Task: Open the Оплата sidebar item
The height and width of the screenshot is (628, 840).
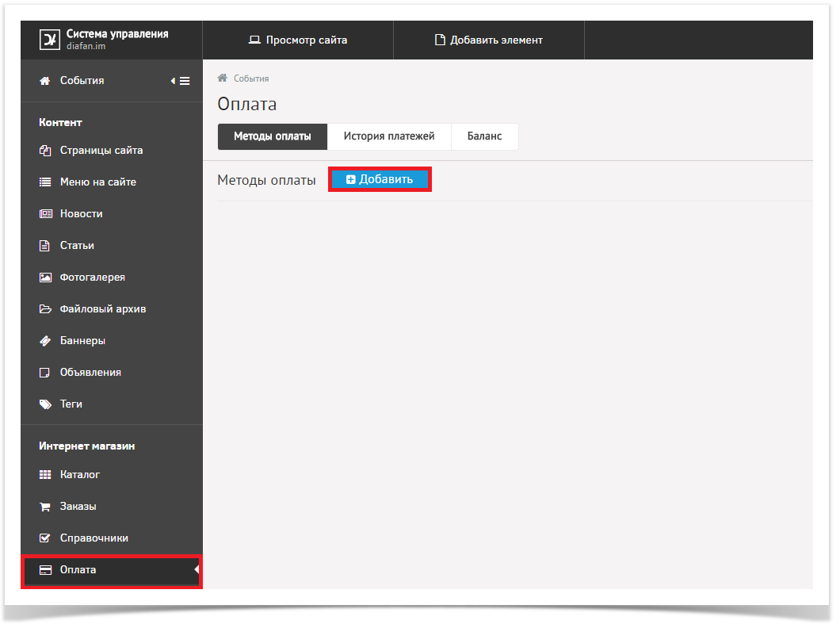Action: (x=78, y=570)
